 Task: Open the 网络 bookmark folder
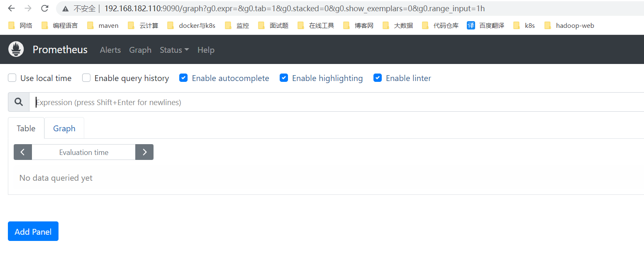pos(20,26)
